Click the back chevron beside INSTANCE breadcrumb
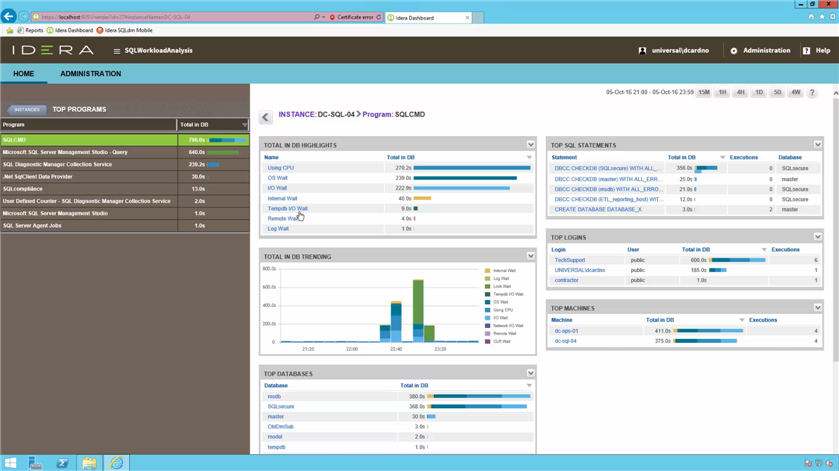The image size is (839, 471). coord(265,117)
